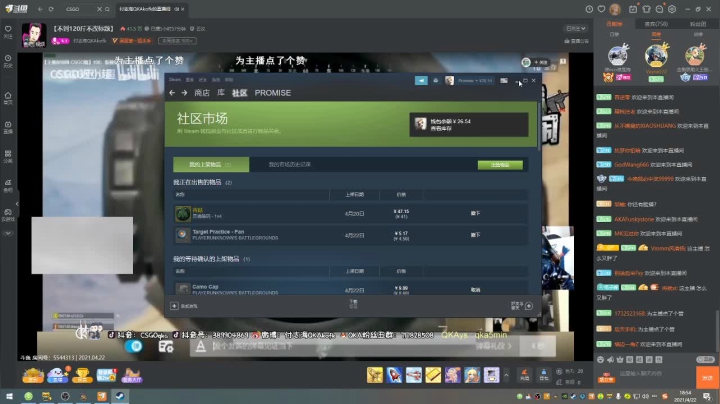Expand the left sidebar chevron below the icon list
The image size is (720, 404).
point(8,233)
